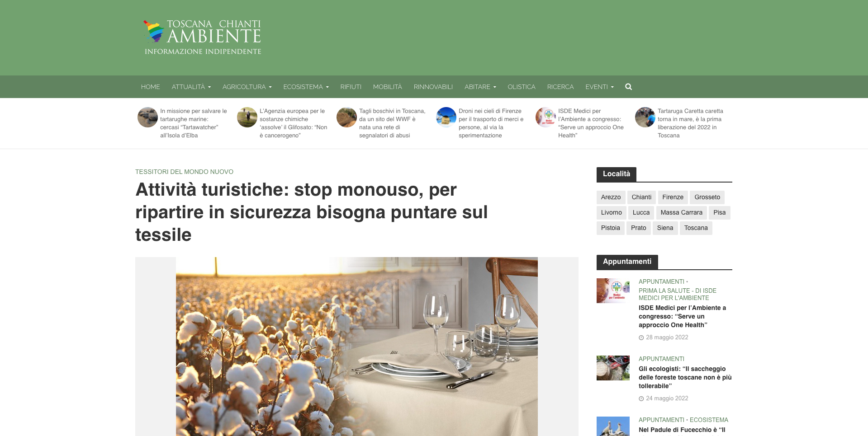
Task: Go to the Rifiuti menu item
Action: coord(351,87)
